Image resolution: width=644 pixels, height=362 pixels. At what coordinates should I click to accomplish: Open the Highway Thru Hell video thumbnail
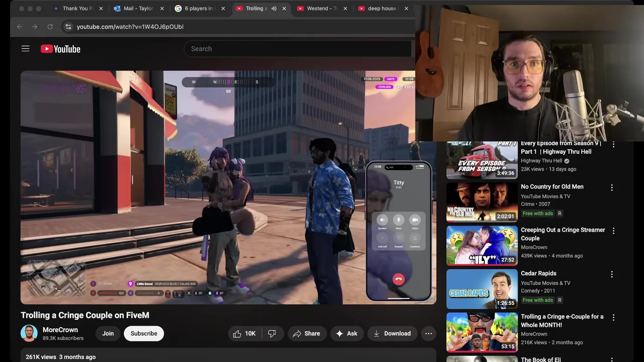482,160
